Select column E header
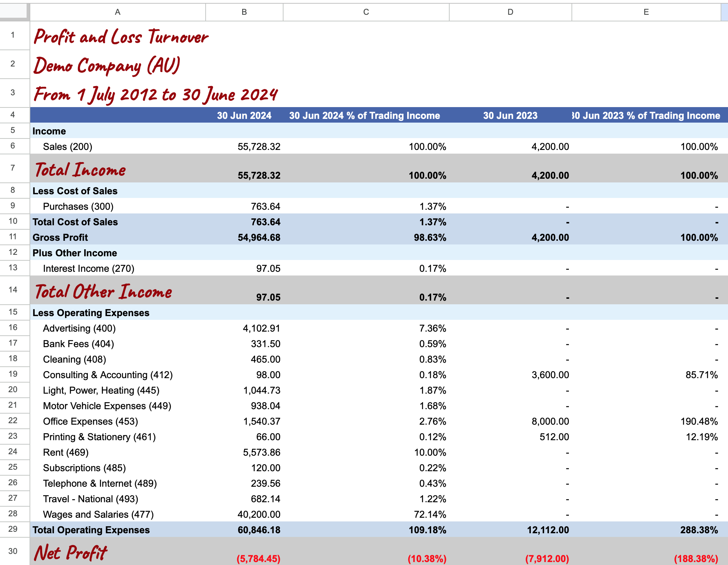The width and height of the screenshot is (728, 565). (646, 12)
